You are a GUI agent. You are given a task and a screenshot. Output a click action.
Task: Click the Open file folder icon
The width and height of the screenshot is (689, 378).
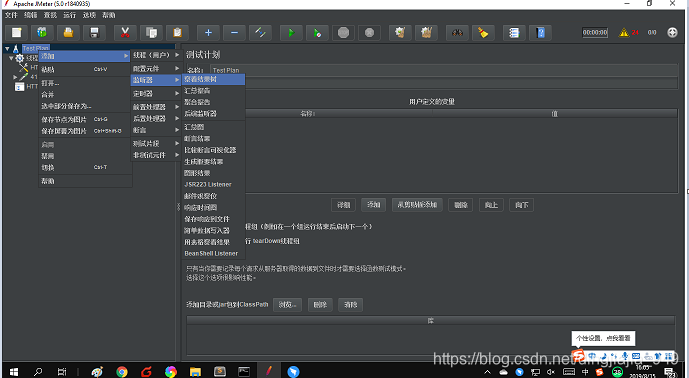(x=68, y=33)
